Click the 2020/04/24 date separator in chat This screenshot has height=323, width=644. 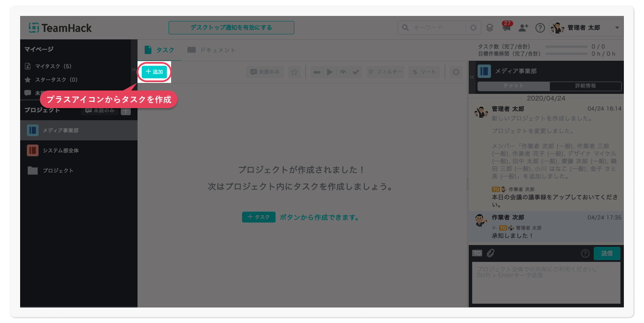click(546, 98)
